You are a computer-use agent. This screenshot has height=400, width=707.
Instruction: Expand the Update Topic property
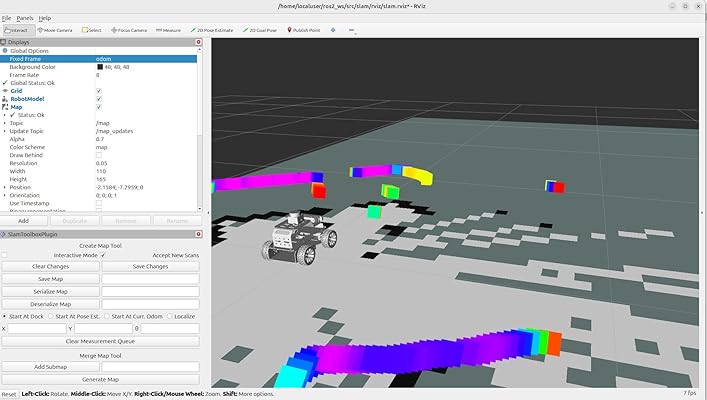point(5,131)
